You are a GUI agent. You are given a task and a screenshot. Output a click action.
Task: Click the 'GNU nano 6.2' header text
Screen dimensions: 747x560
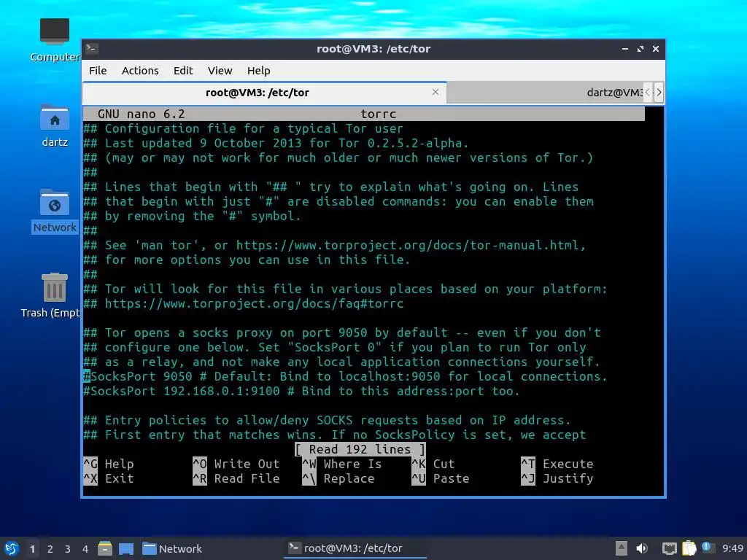(x=141, y=114)
